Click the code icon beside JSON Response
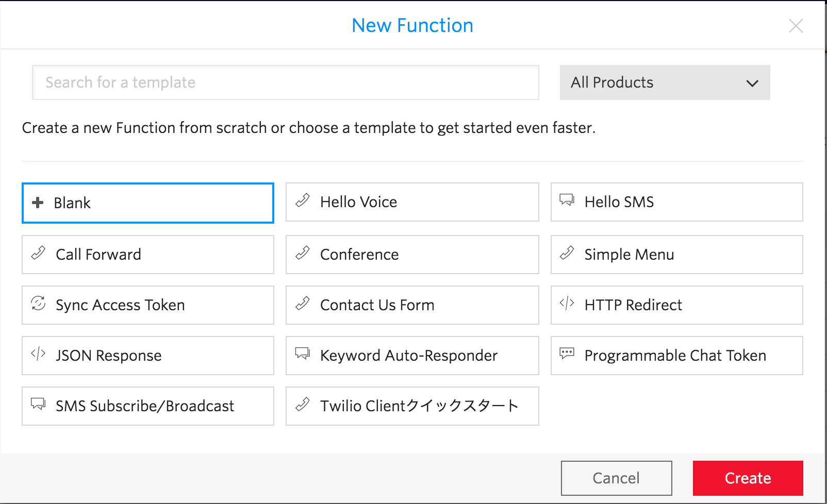 pos(38,354)
